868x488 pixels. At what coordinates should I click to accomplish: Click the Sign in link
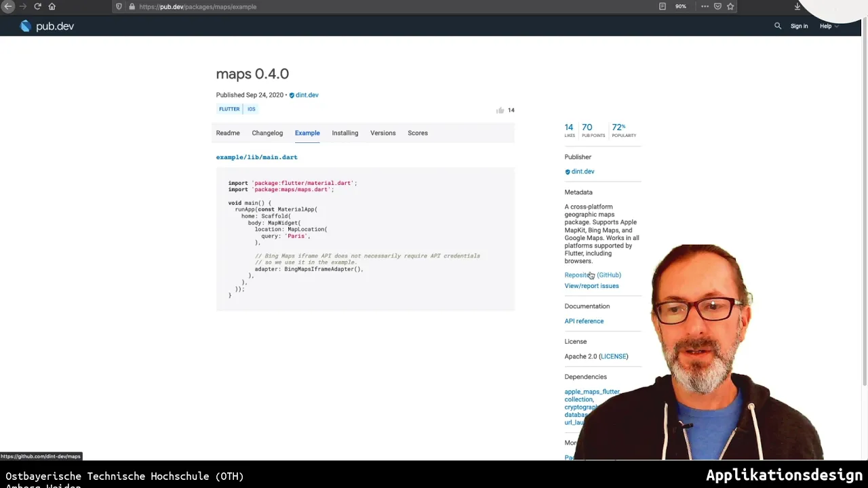coord(799,26)
